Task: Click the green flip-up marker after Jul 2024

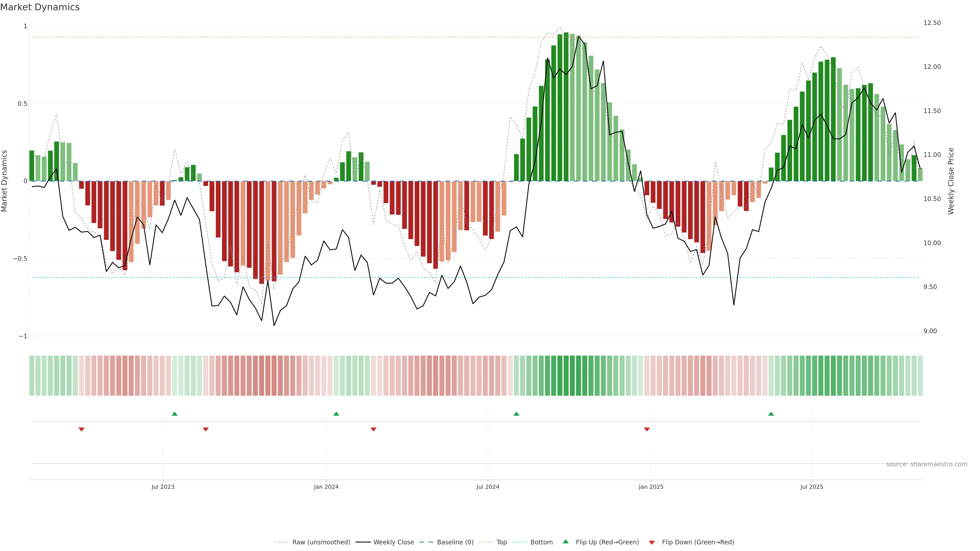Action: coord(516,414)
